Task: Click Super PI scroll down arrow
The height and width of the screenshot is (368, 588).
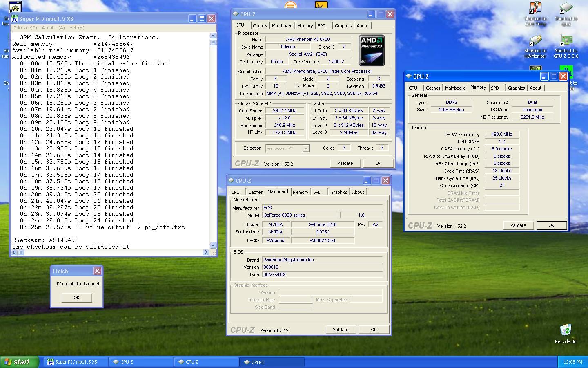Action: point(213,245)
